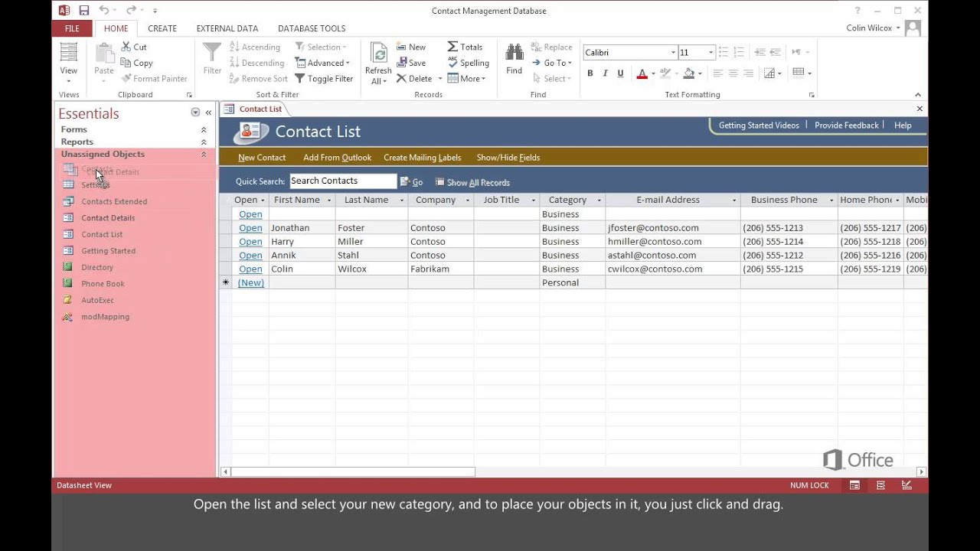Click Create Mailing Labels link
Screen dimensions: 980x551
click(423, 158)
